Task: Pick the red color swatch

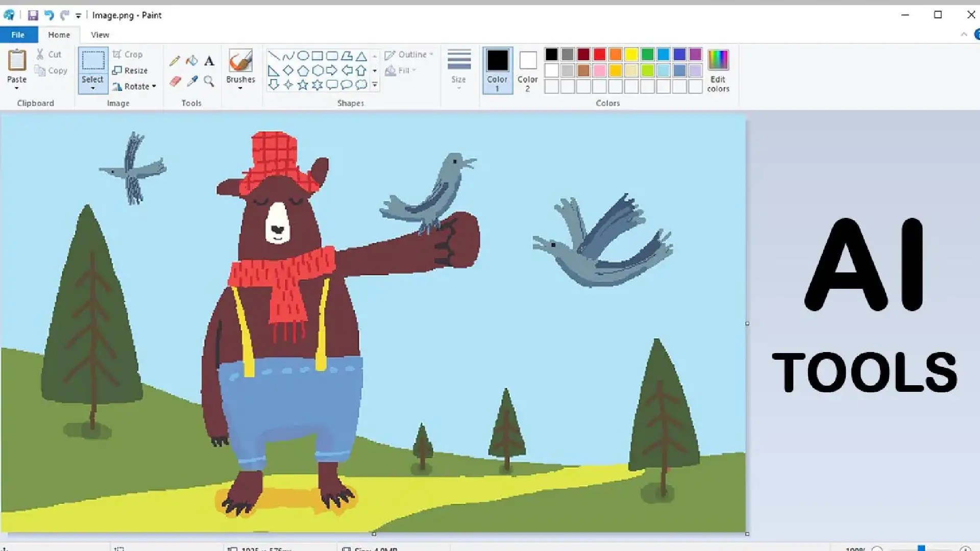Action: pyautogui.click(x=599, y=55)
